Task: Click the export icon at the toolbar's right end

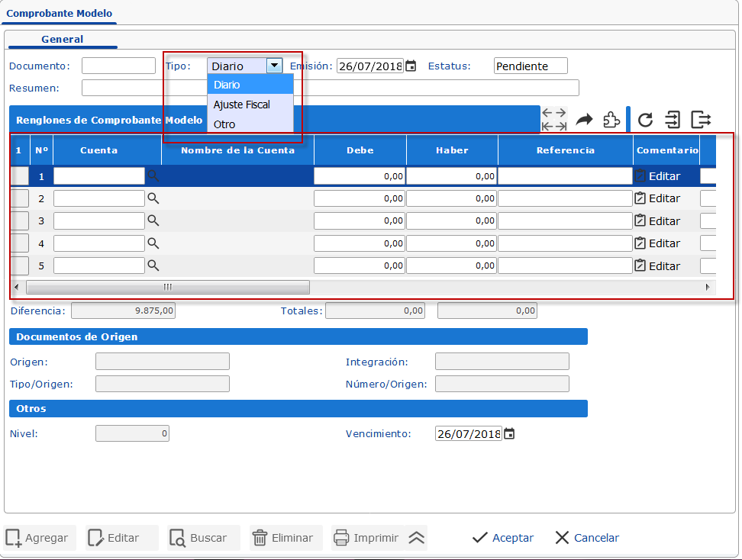Action: [x=700, y=119]
